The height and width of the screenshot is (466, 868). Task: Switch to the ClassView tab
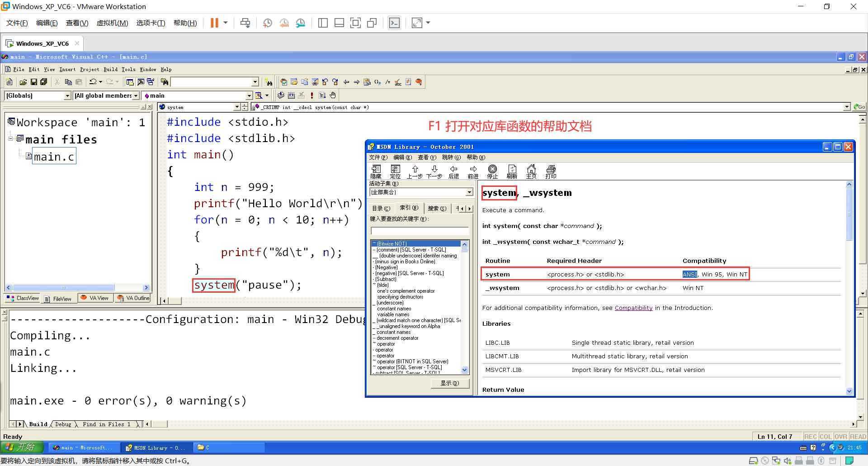(24, 298)
